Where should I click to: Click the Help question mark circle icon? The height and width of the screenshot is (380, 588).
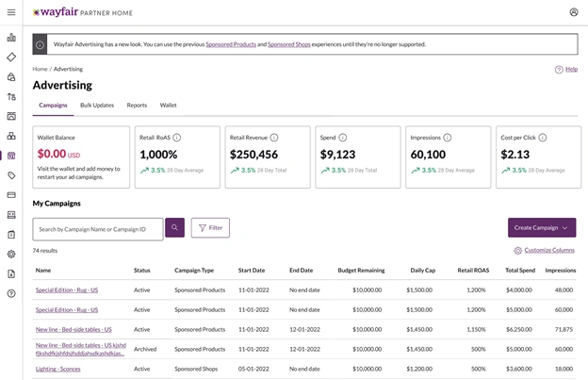coord(559,70)
